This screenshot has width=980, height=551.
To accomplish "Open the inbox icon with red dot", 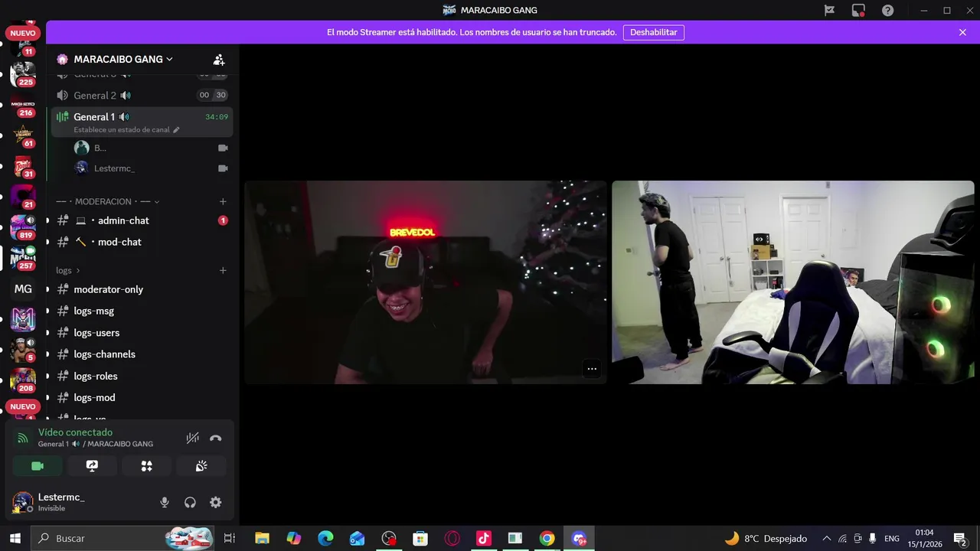I will 858,10.
